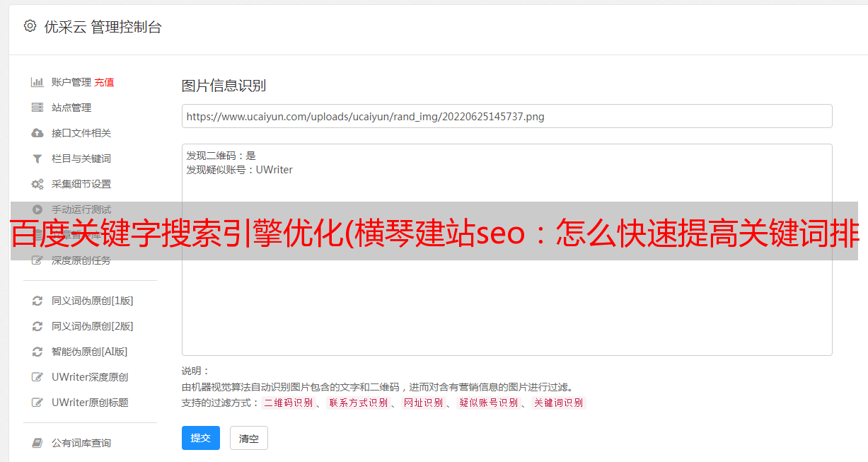Open 采集细节设置 menu item
The image size is (868, 462).
pyautogui.click(x=81, y=184)
